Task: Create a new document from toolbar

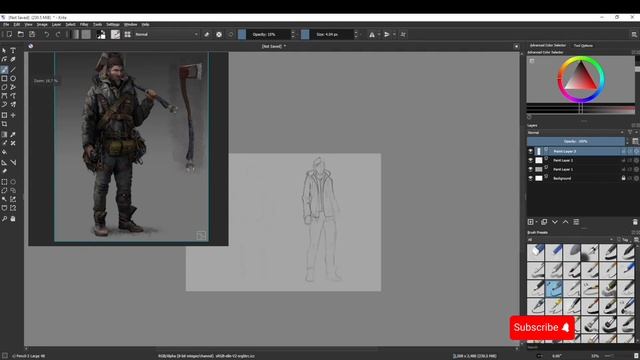Action: coord(9,35)
